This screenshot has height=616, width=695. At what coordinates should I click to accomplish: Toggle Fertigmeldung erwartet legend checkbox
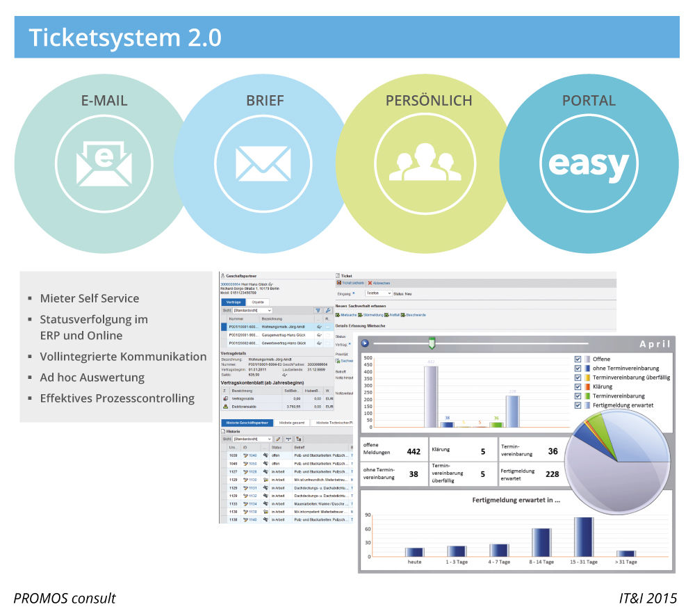coord(578,405)
